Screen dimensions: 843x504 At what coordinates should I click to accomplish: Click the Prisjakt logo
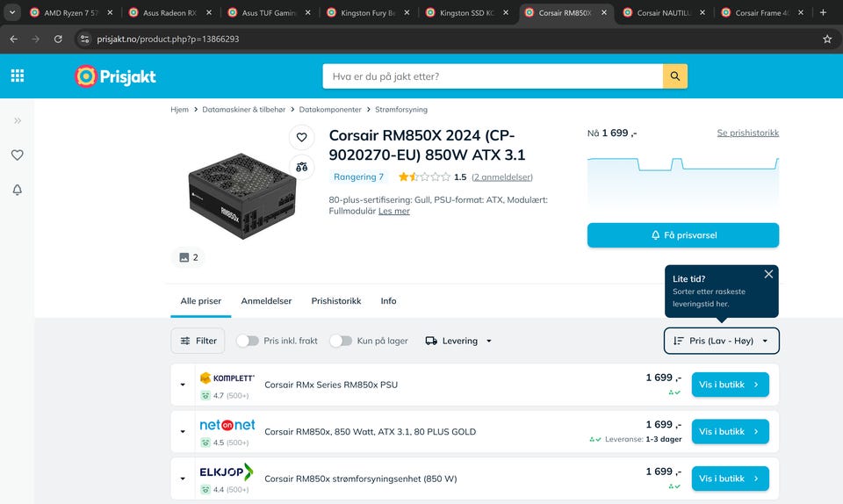pyautogui.click(x=116, y=76)
